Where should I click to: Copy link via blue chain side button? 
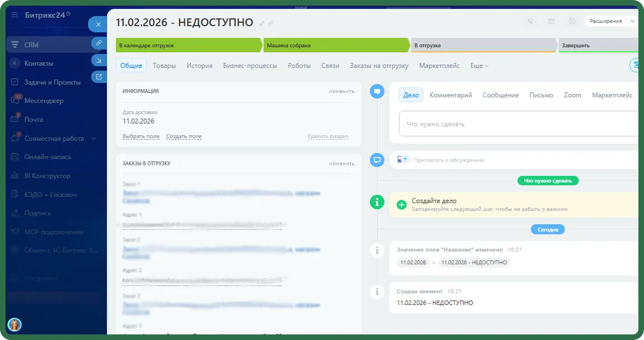point(99,43)
